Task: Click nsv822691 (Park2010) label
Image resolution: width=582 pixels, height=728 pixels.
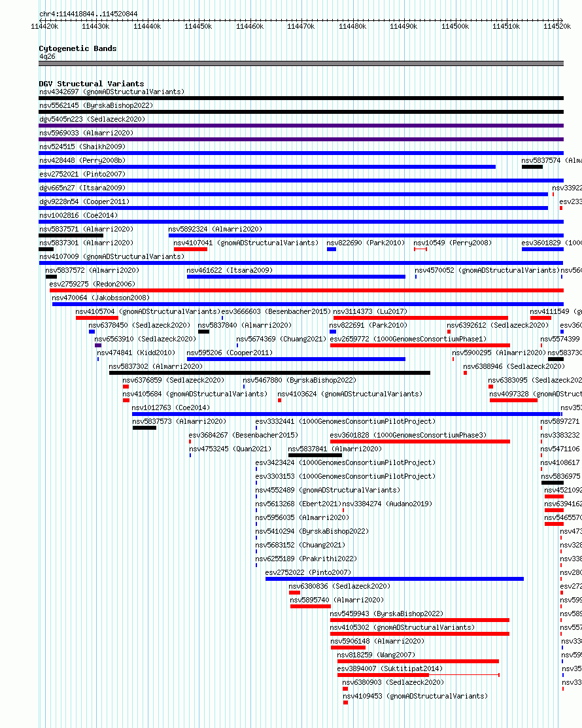Action: 369,326
